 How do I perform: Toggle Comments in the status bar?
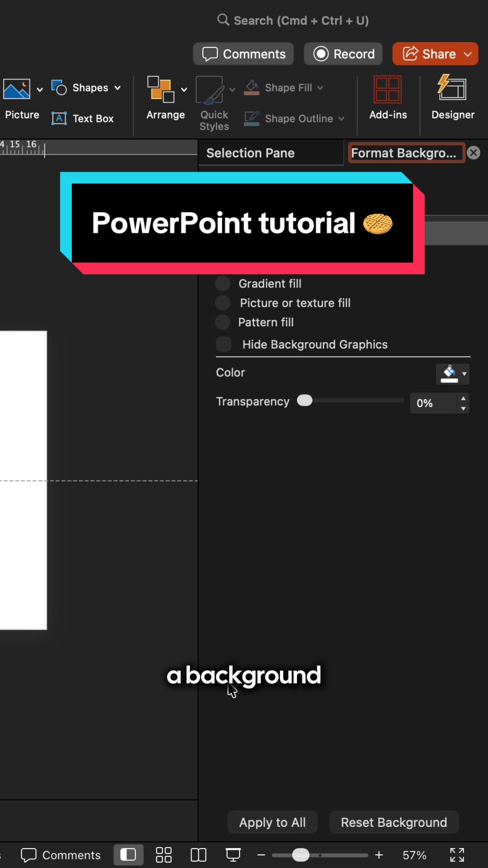(61, 855)
